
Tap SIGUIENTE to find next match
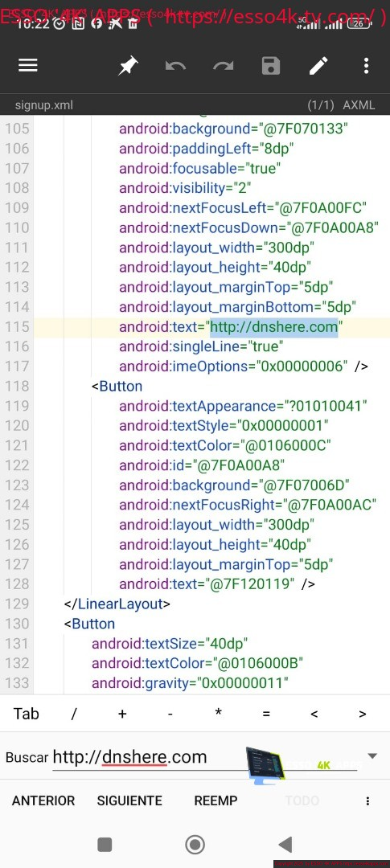[x=129, y=801]
